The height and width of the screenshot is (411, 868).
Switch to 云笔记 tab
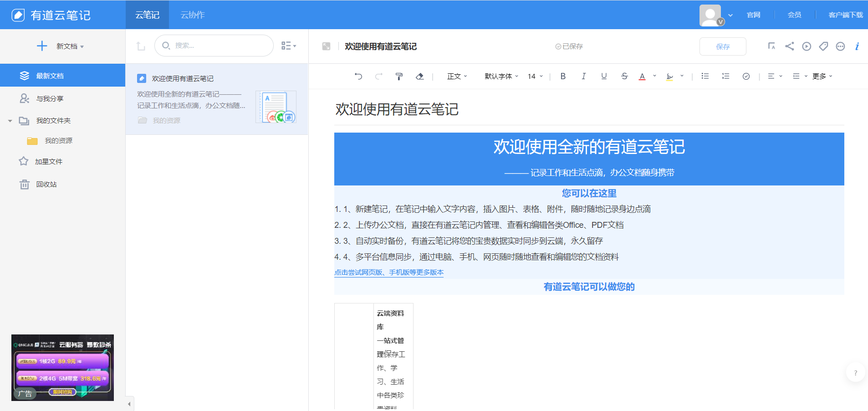[x=147, y=15]
